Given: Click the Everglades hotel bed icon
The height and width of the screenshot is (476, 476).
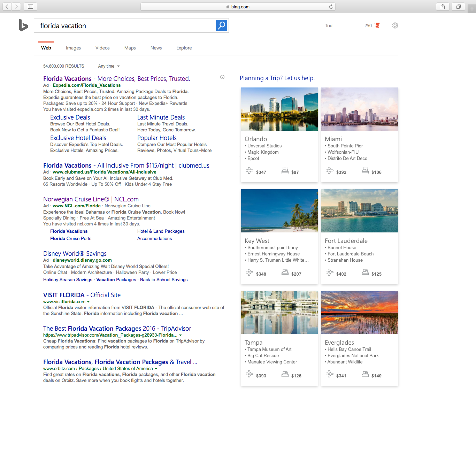Looking at the screenshot, I should 365,374.
